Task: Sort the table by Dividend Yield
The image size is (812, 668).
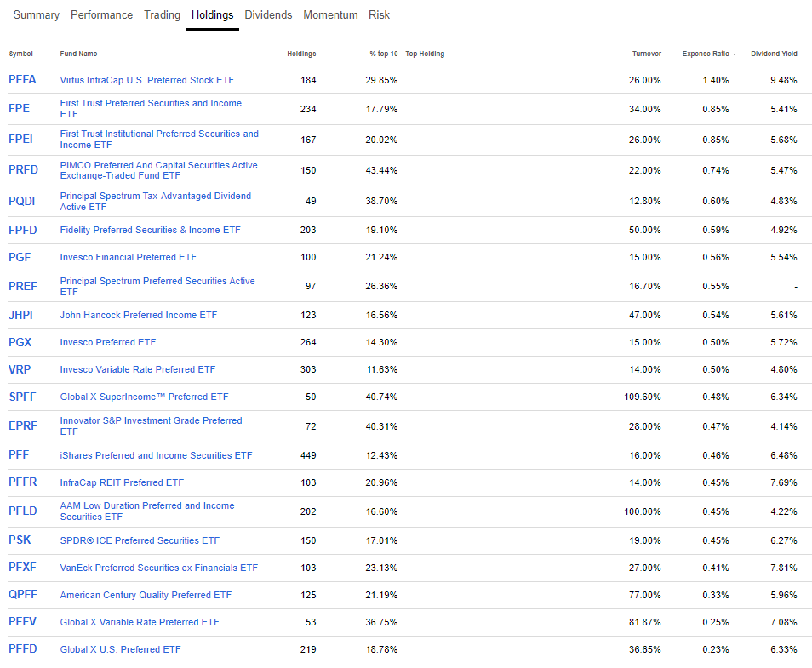Action: coord(773,53)
